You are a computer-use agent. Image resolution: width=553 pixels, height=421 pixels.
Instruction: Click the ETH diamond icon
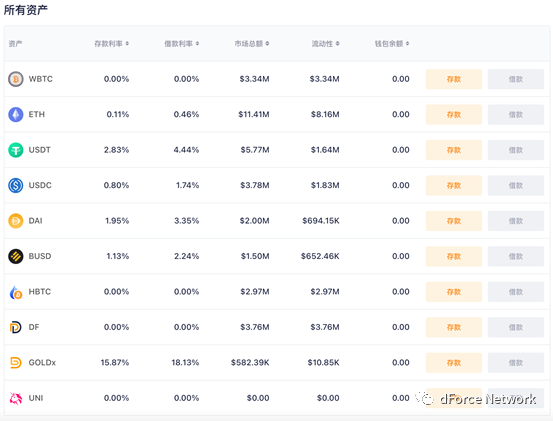click(16, 115)
